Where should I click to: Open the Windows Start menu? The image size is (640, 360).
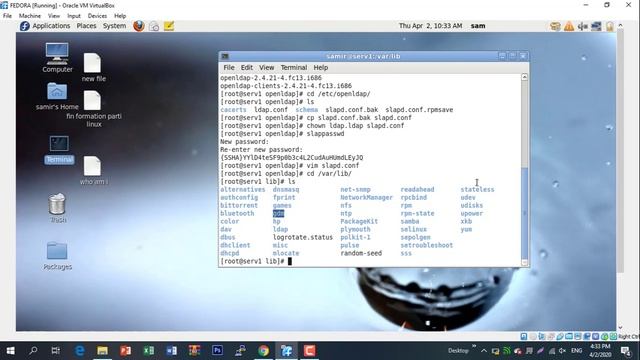pyautogui.click(x=11, y=351)
